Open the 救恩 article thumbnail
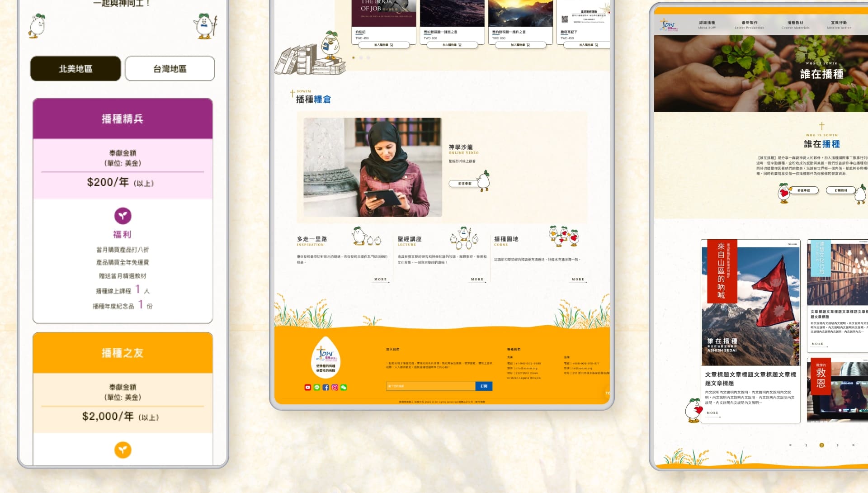Screen dimensions: 868x493 click(837, 390)
